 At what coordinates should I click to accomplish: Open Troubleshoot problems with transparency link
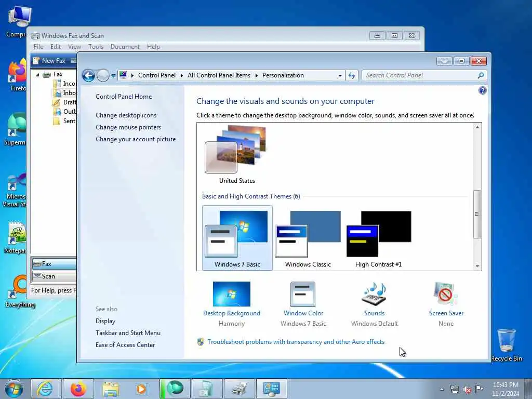pos(296,342)
